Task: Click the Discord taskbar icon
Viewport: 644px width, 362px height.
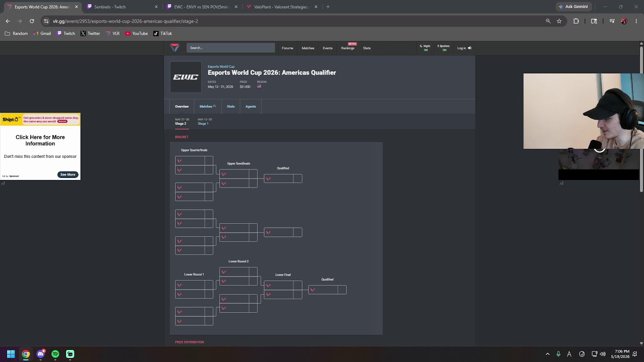Action: [41, 354]
